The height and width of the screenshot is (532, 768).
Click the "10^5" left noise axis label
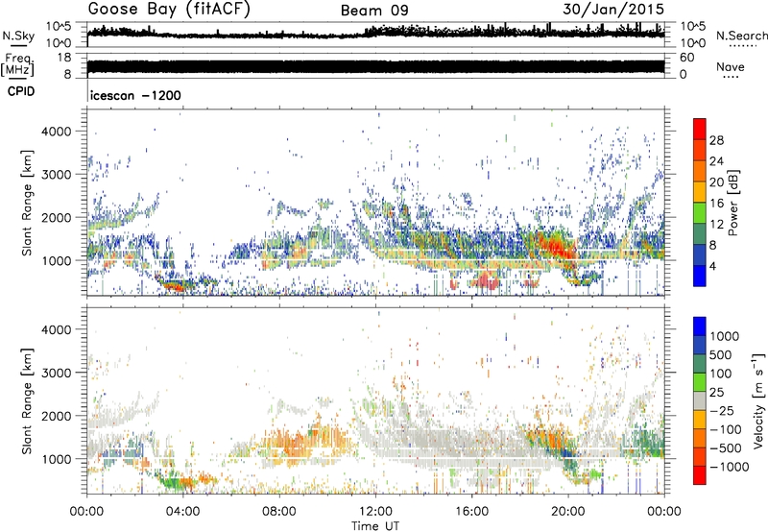[59, 26]
